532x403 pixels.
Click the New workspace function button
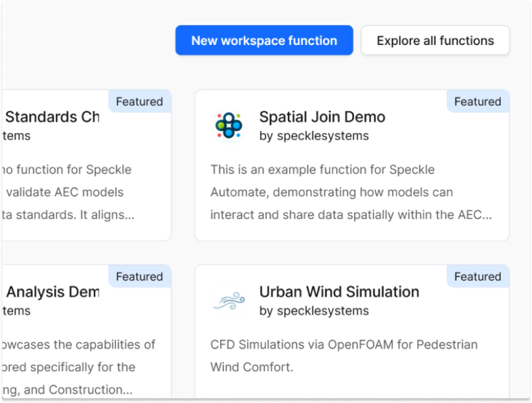264,40
